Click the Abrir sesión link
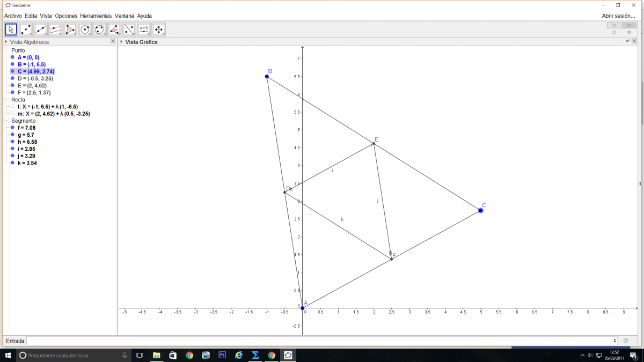Image resolution: width=644 pixels, height=362 pixels. [x=618, y=16]
